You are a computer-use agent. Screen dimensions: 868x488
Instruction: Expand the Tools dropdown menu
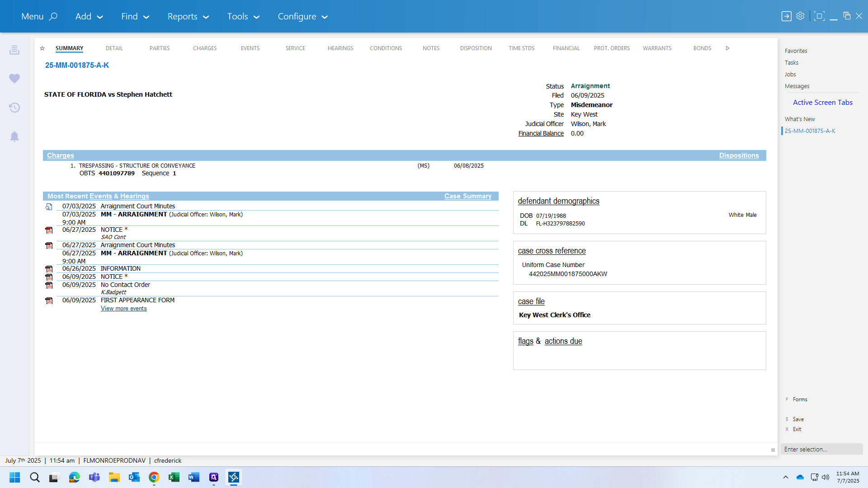pos(243,16)
